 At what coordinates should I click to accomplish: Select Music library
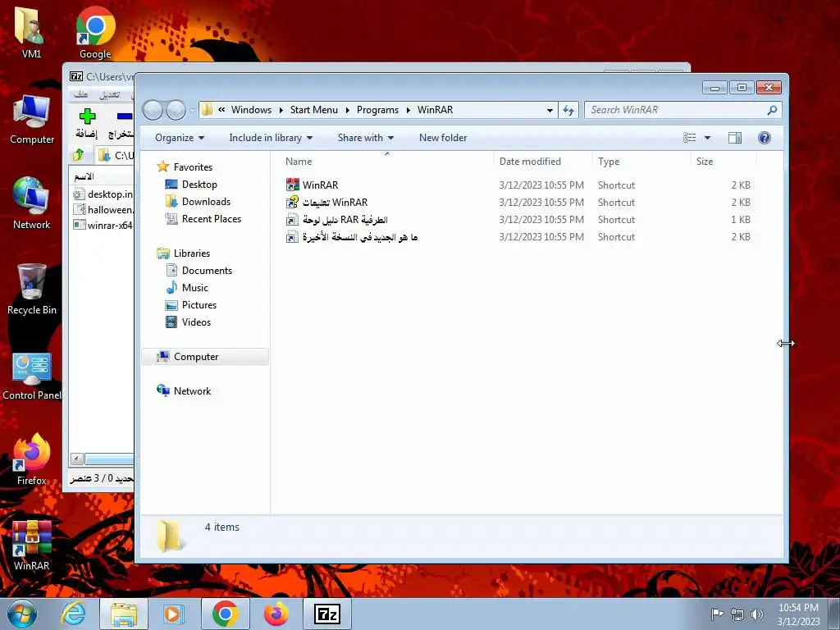point(187,288)
